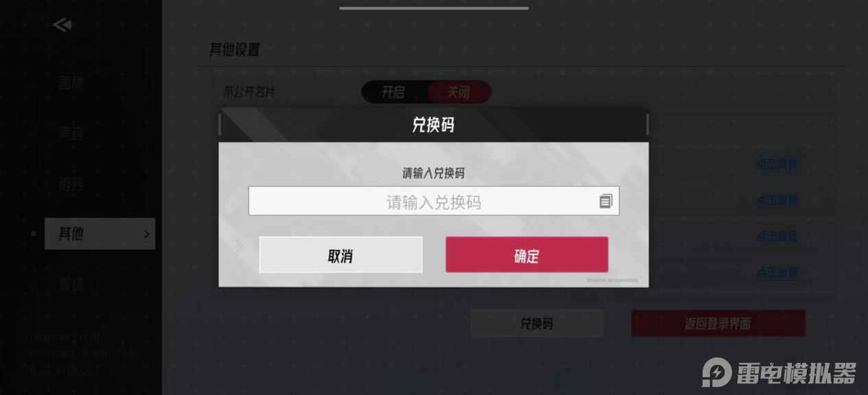
Task: Click the arrow beside first 点击跳转 link
Action: (x=812, y=165)
